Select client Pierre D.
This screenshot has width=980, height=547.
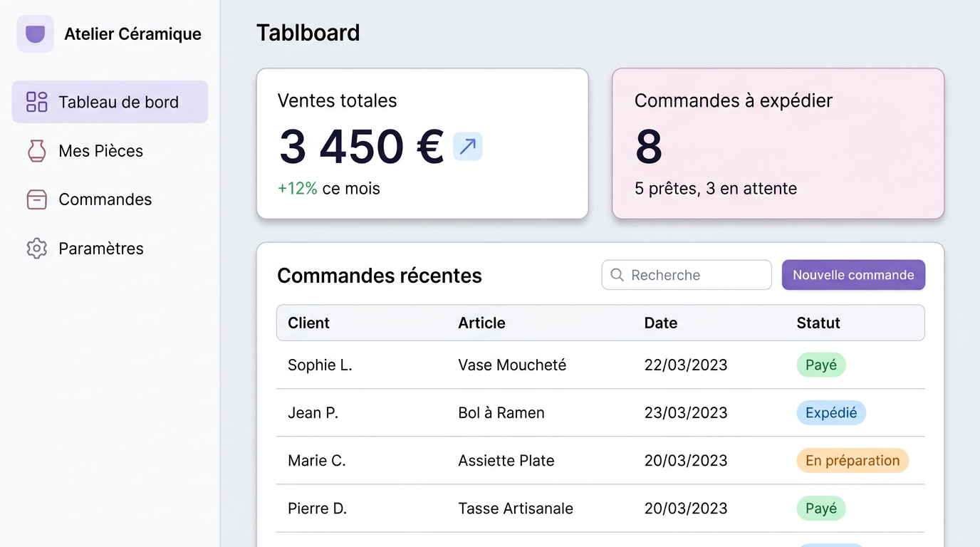(x=318, y=509)
